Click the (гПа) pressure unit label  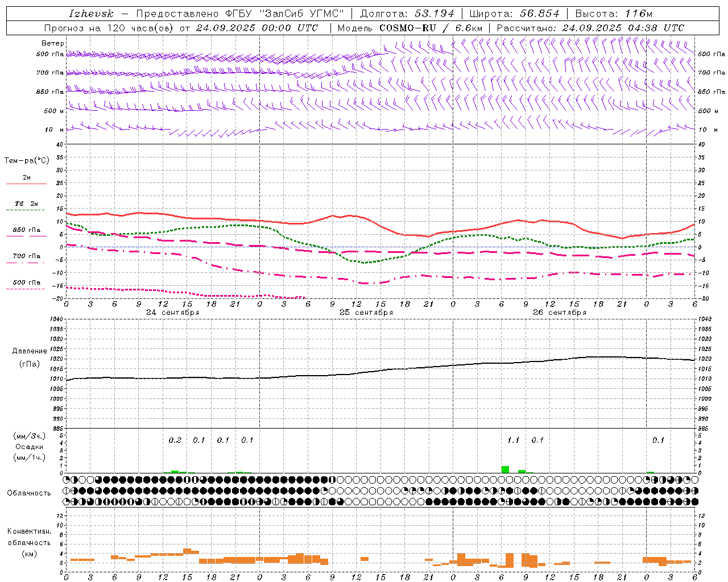[30, 364]
